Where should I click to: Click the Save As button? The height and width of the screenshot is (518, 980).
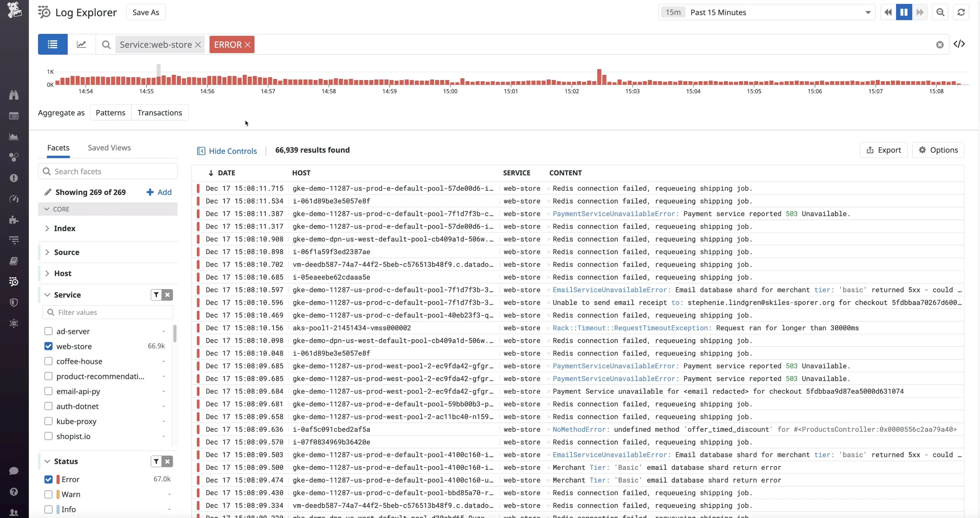pos(146,12)
